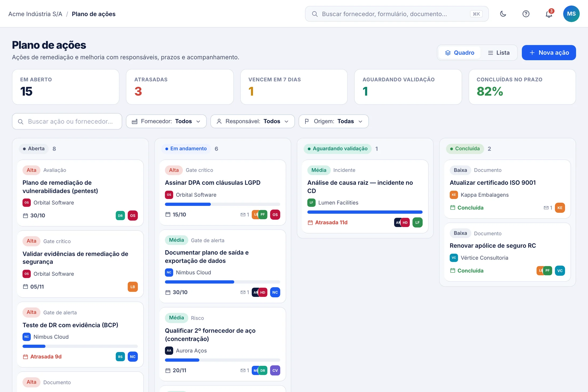Click CV avatar on Qualificar 2º fornecedor card
Image resolution: width=588 pixels, height=392 pixels.
coord(275,370)
